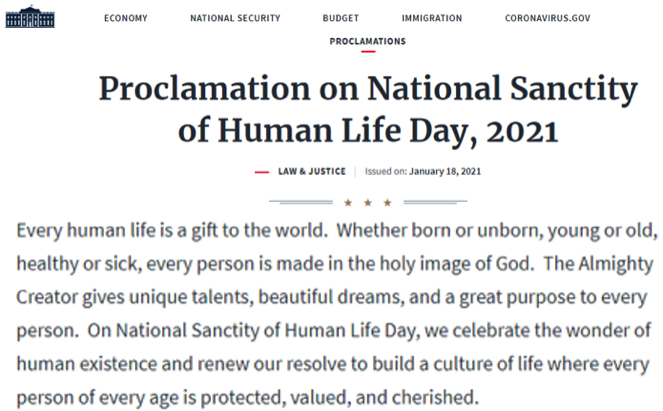663x411 pixels.
Task: Open the Immigration navigation item
Action: pyautogui.click(x=432, y=18)
